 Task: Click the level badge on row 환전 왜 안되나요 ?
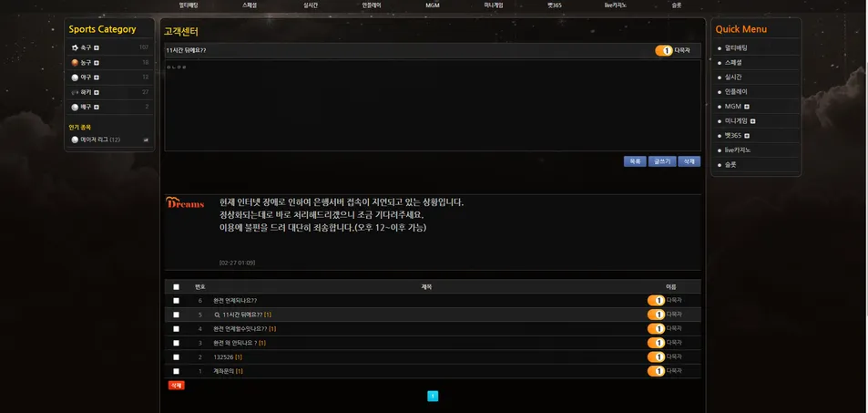coord(656,343)
